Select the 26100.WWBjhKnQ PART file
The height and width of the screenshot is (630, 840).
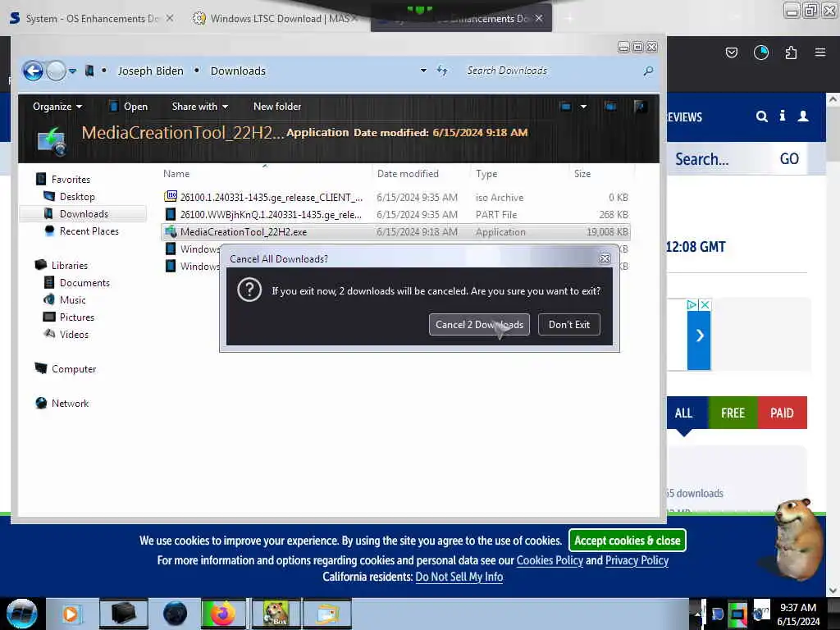point(395,214)
